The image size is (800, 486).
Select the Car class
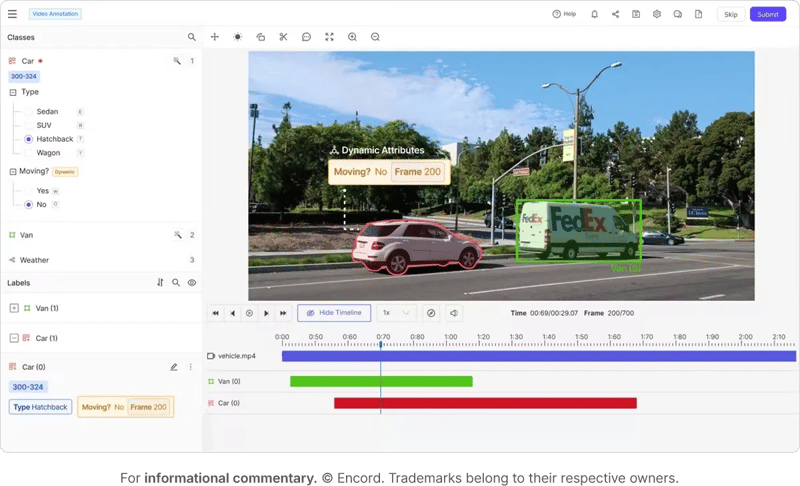pyautogui.click(x=28, y=61)
